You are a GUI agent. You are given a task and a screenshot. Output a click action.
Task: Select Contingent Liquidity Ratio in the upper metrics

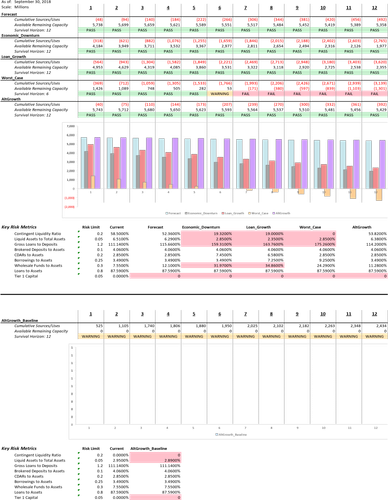pos(37,234)
